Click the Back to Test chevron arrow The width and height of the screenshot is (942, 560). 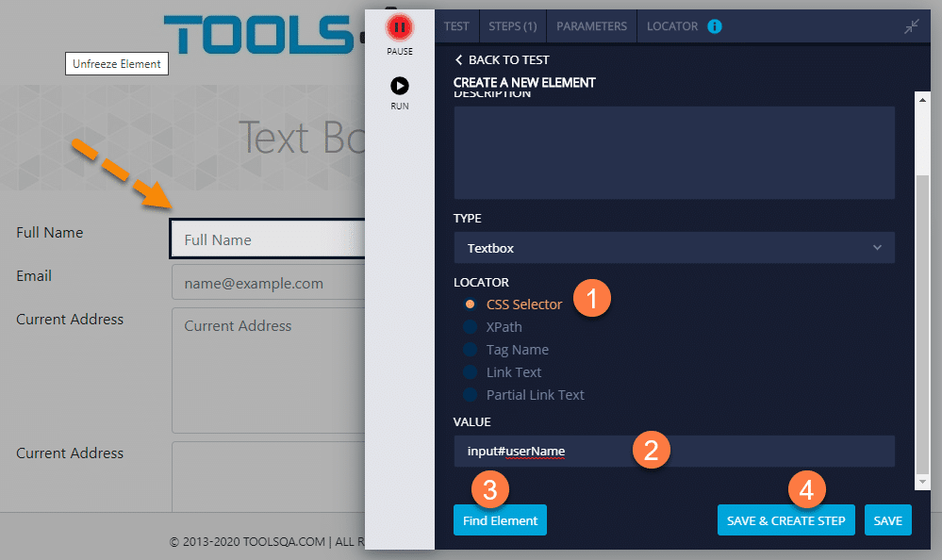point(459,59)
